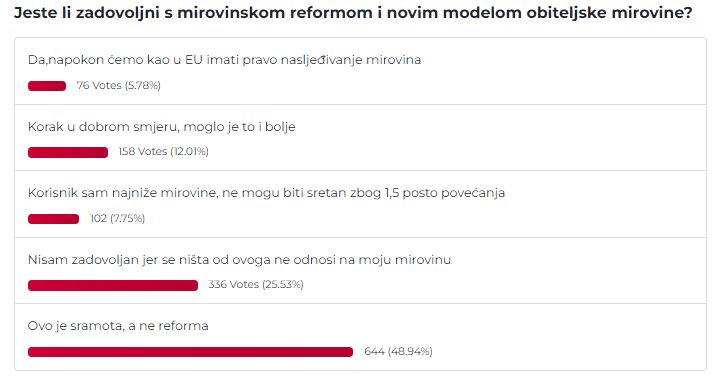The width and height of the screenshot is (719, 380).
Task: Click the red bar for 158 Votes
Action: [x=68, y=152]
